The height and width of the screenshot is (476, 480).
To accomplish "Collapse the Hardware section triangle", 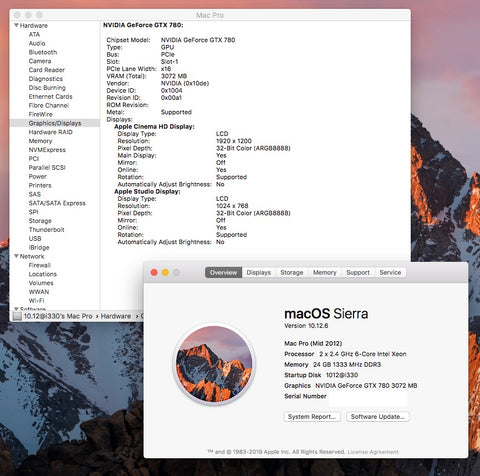I will click(x=16, y=25).
